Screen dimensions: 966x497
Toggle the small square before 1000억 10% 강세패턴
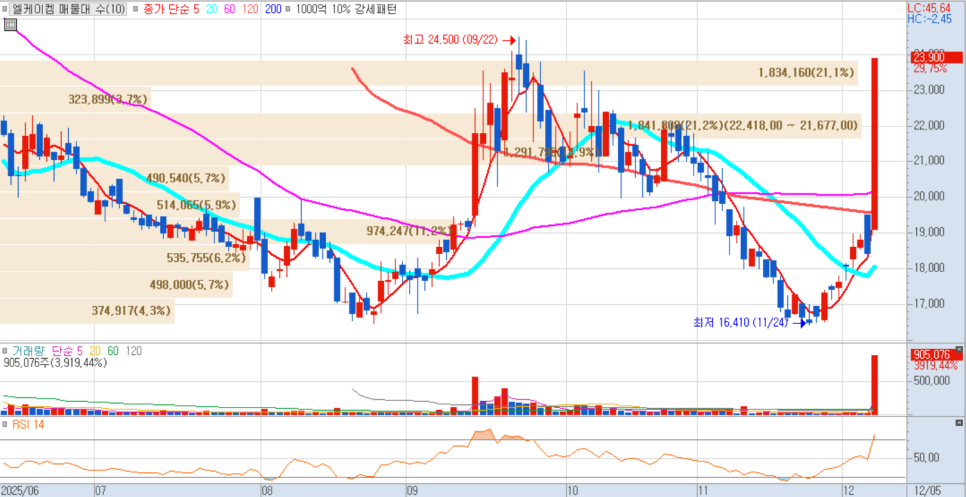tap(290, 9)
